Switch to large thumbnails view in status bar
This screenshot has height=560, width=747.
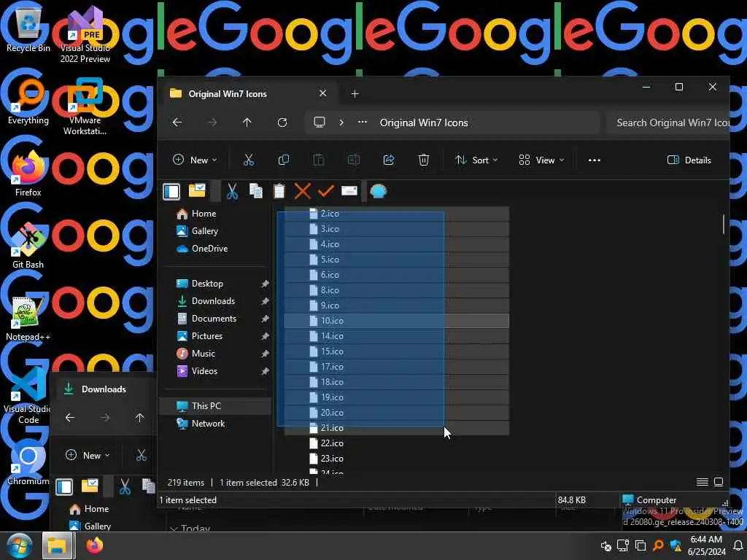pos(719,483)
